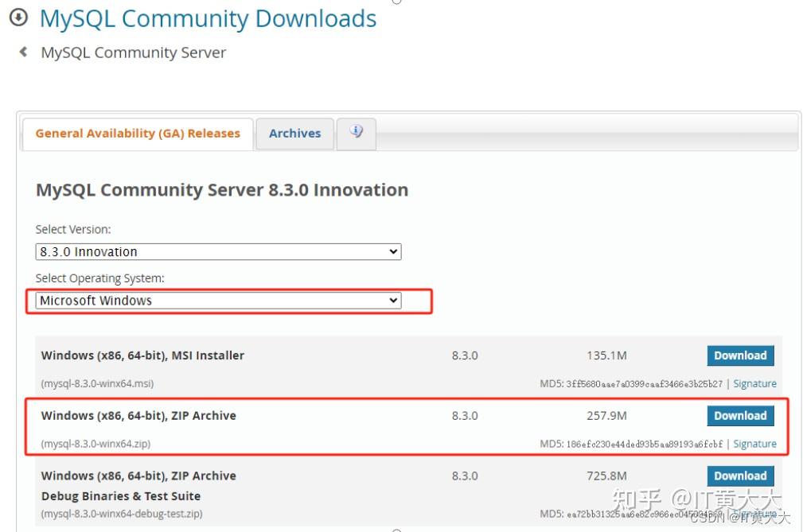The image size is (803, 532).
Task: Click the MySQL Community Server 8.3.0 Innovation title
Action: pos(221,190)
